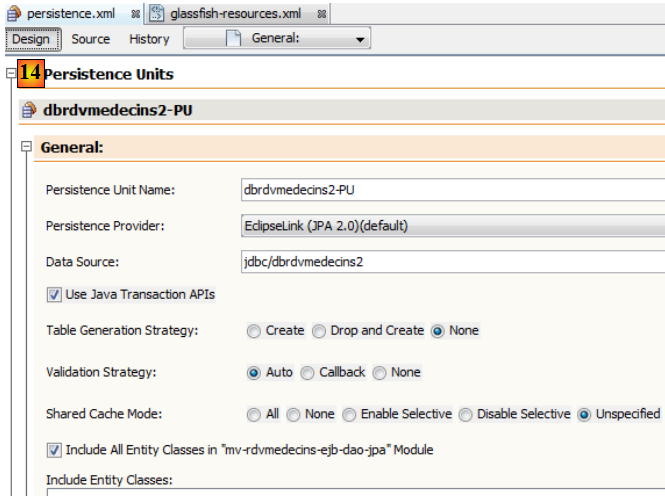Click the Persistence Unit Name field

point(452,189)
